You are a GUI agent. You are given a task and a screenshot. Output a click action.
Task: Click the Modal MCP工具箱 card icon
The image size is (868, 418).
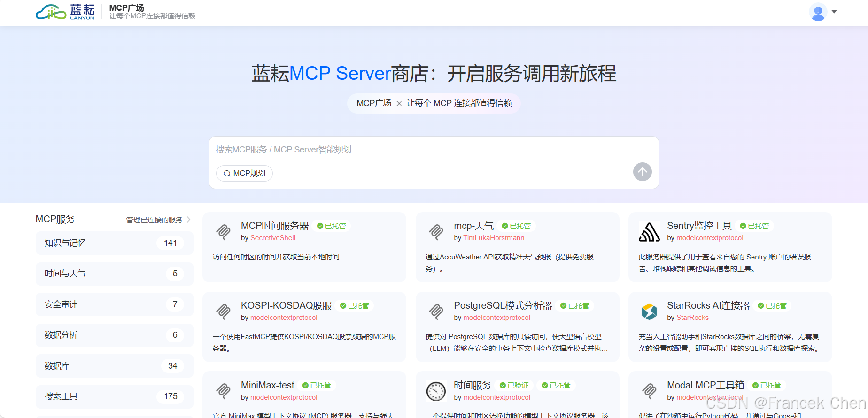click(x=649, y=391)
